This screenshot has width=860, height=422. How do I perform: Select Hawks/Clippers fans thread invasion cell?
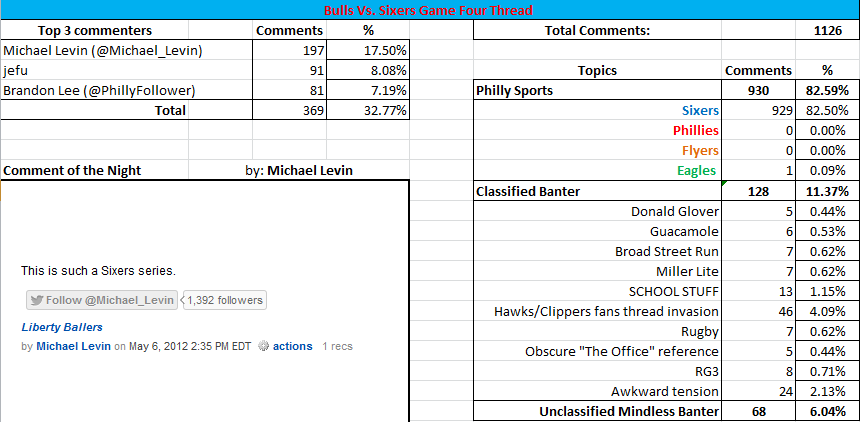pyautogui.click(x=597, y=312)
